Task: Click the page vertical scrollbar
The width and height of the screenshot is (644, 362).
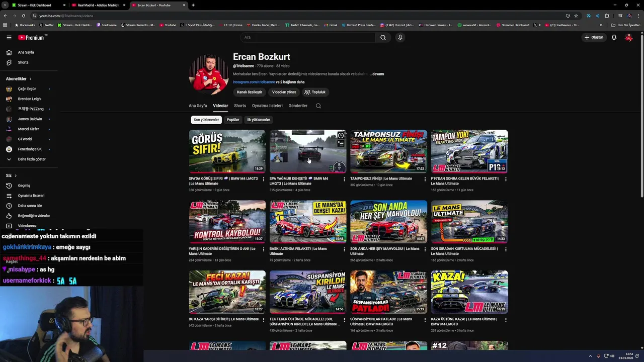Action: click(x=641, y=116)
